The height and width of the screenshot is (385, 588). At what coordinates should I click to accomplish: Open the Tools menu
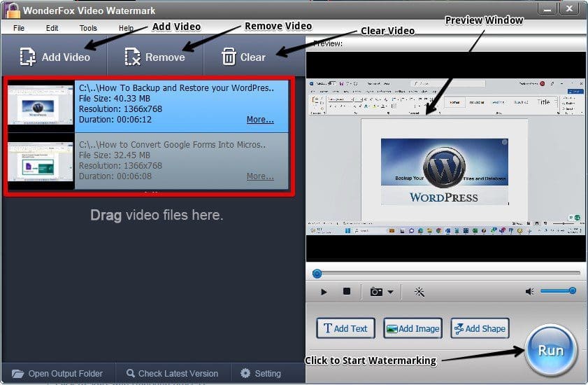coord(88,28)
